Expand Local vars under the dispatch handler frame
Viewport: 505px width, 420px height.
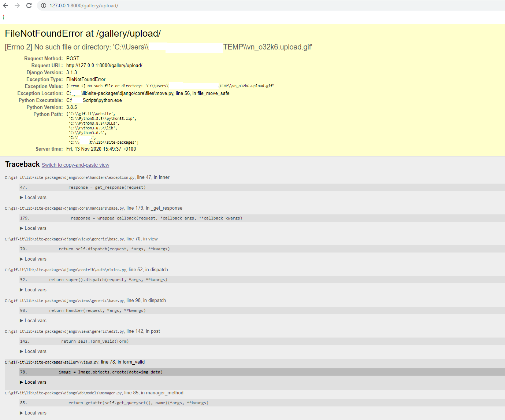point(33,320)
